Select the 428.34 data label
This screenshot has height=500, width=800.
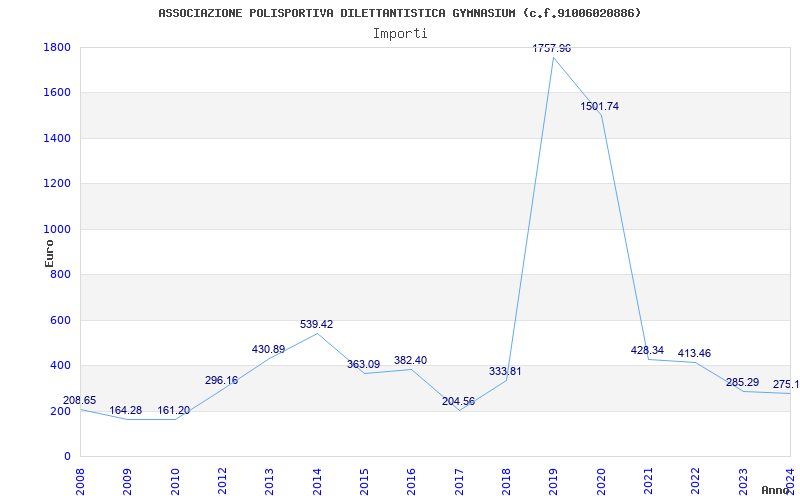click(x=647, y=350)
